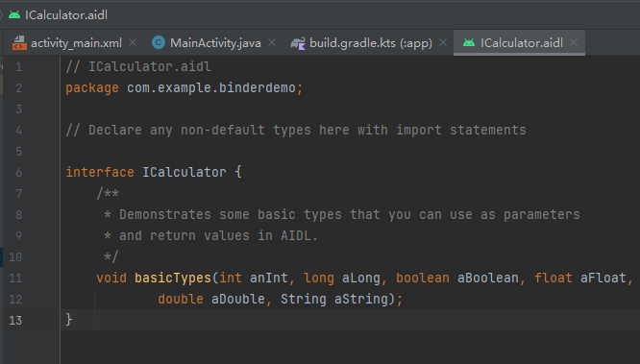Click 'and return values in AIDL.' comment
640x364 pixels.
tap(210, 236)
